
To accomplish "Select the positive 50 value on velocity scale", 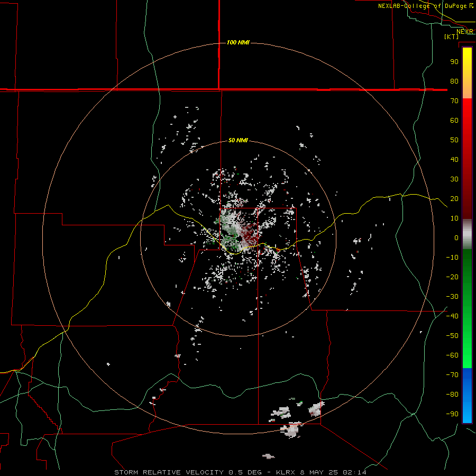I will pyautogui.click(x=454, y=140).
